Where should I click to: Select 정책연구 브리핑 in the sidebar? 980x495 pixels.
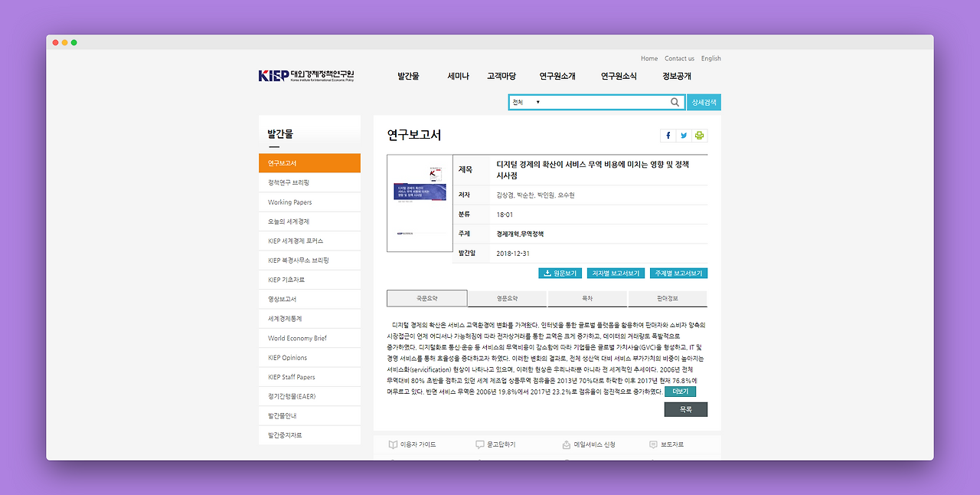tap(309, 182)
